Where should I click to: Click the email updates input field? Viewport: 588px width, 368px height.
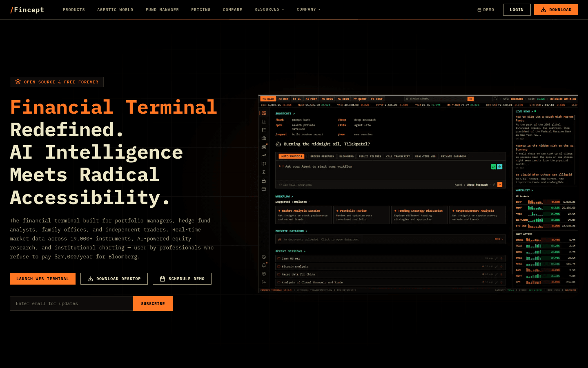pyautogui.click(x=71, y=303)
